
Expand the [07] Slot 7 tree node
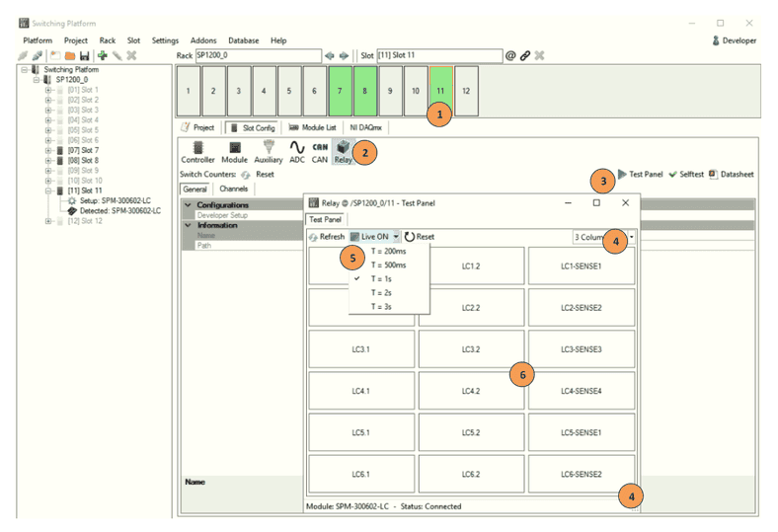(x=48, y=150)
